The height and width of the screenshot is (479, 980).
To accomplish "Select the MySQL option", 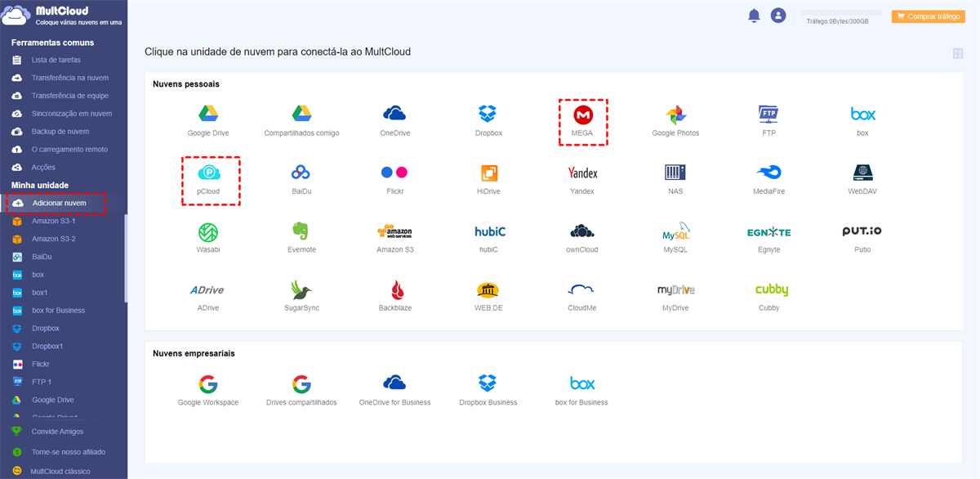I will 675,238.
